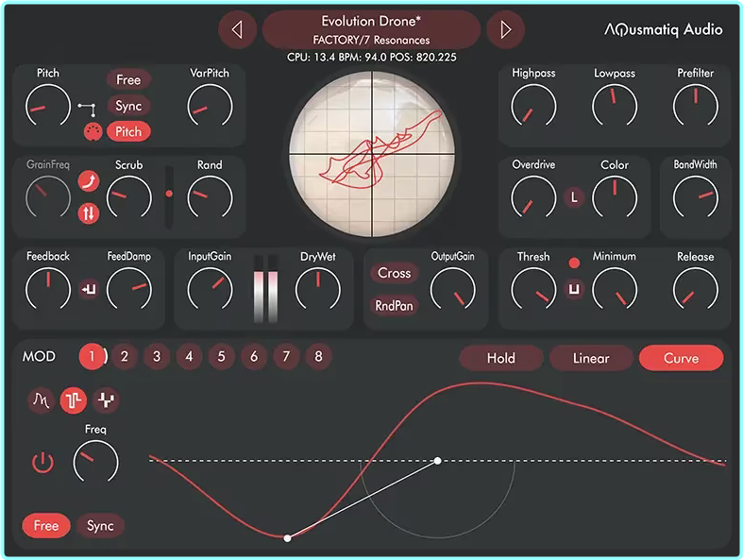The width and height of the screenshot is (743, 560).
Task: Enable Free pitch mode
Action: coord(128,79)
